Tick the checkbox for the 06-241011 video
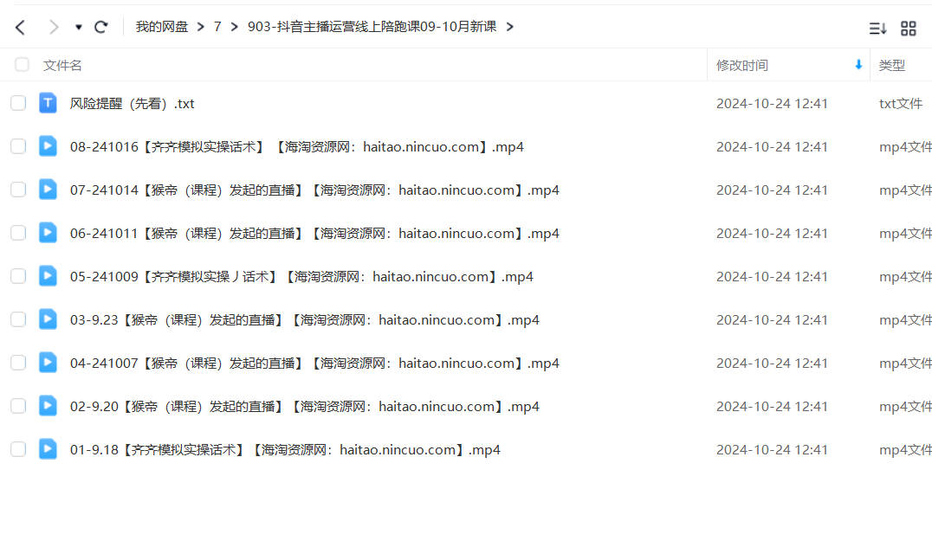 tap(18, 234)
